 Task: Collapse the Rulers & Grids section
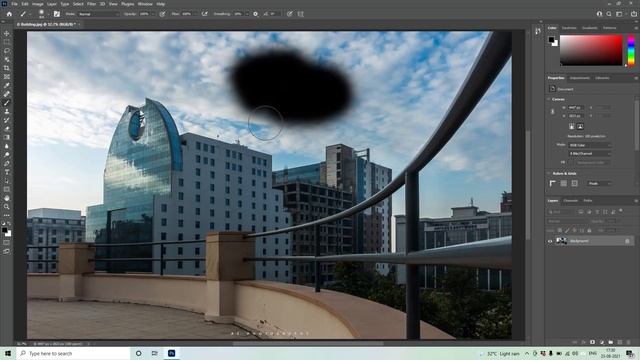(x=549, y=173)
